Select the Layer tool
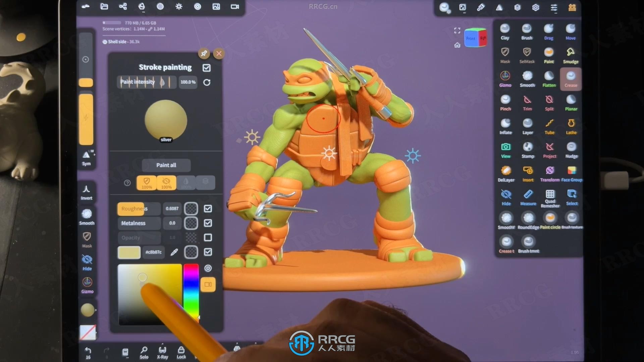 click(528, 126)
